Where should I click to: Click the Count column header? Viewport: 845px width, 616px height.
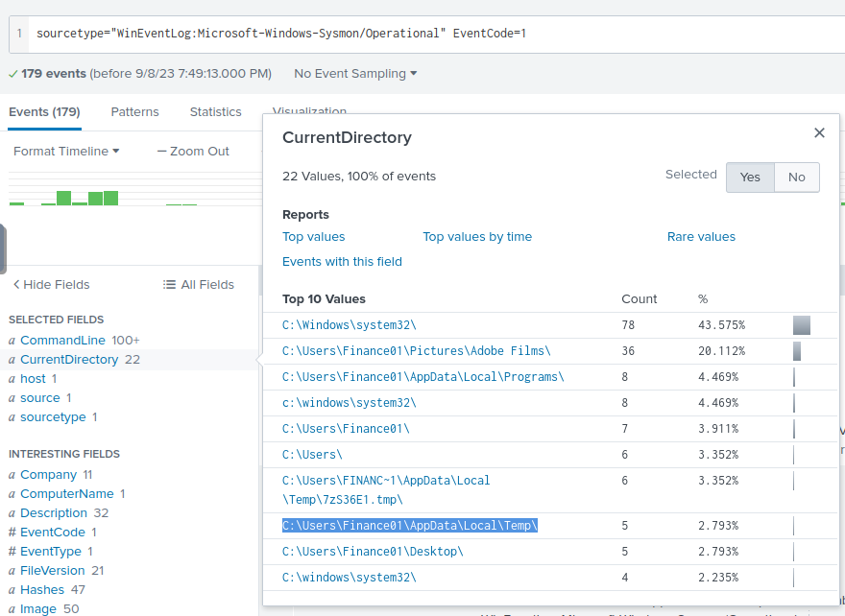click(x=640, y=298)
